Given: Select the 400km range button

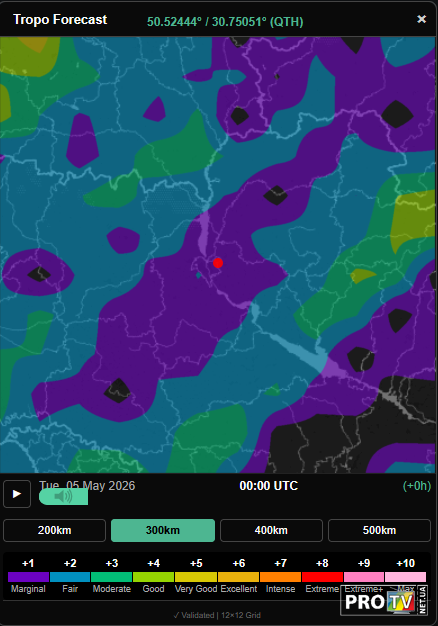Looking at the screenshot, I should tap(271, 530).
